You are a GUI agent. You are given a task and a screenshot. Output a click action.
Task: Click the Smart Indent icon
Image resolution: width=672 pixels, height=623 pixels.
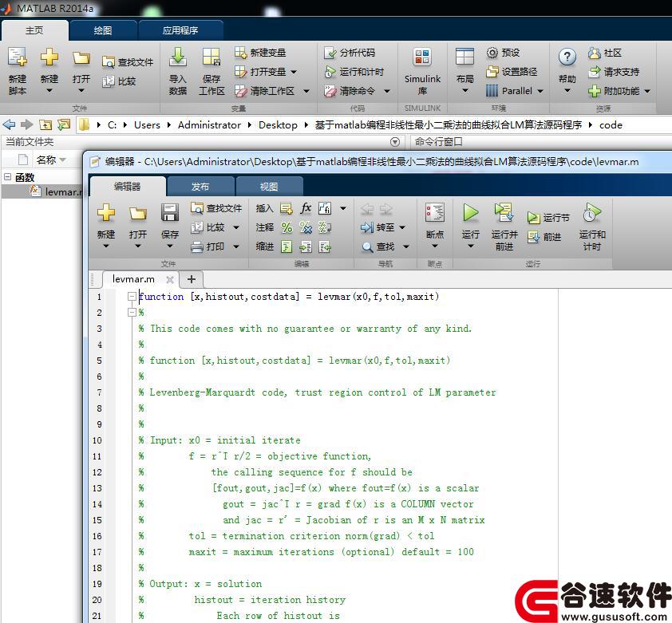point(287,246)
